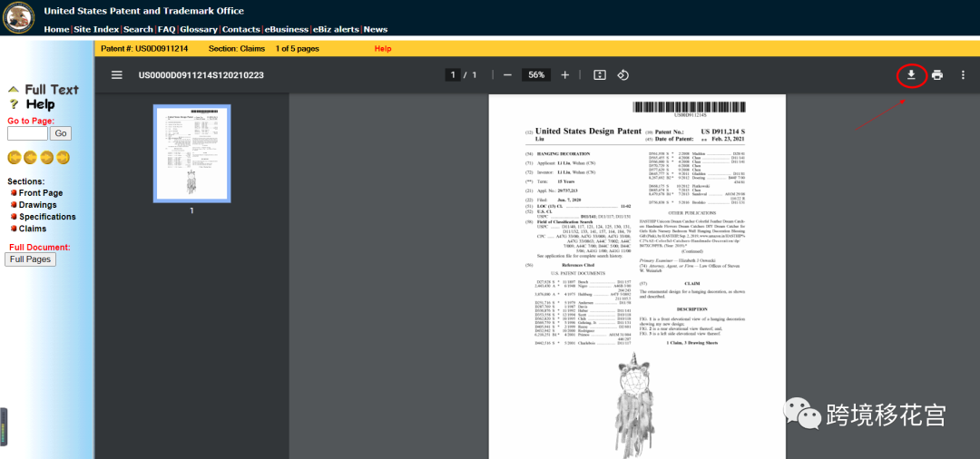Image resolution: width=980 pixels, height=459 pixels.
Task: Click the 'United States Patent and Trademark Office' title
Action: [x=143, y=11]
